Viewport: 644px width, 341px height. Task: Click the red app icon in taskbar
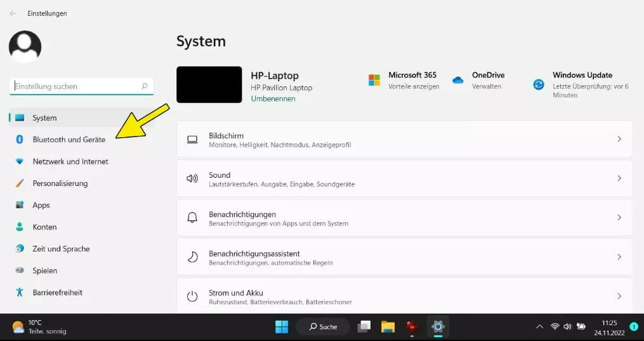tap(412, 327)
